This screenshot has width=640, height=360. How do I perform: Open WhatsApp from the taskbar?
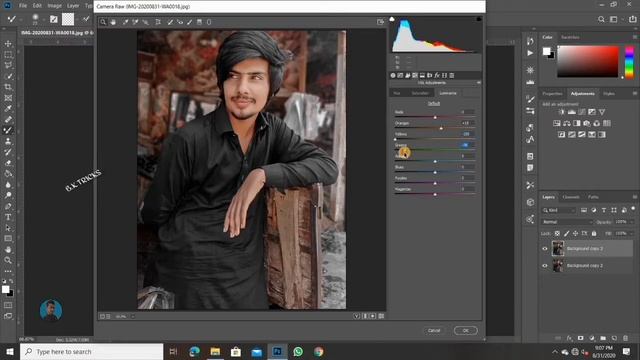tap(298, 351)
